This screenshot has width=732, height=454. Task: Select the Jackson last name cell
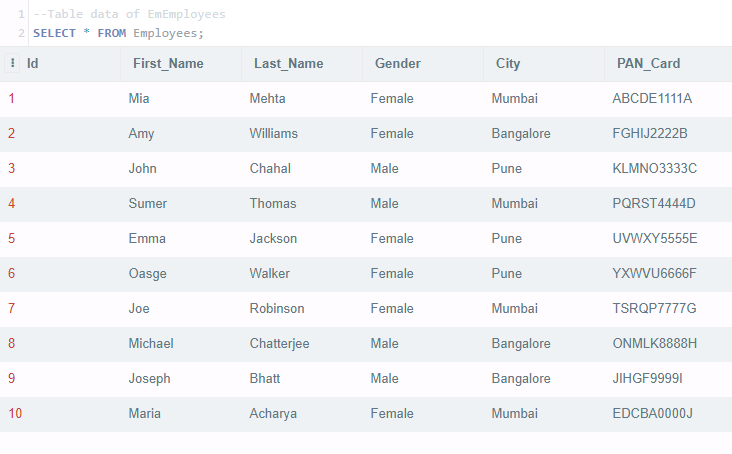(302, 239)
